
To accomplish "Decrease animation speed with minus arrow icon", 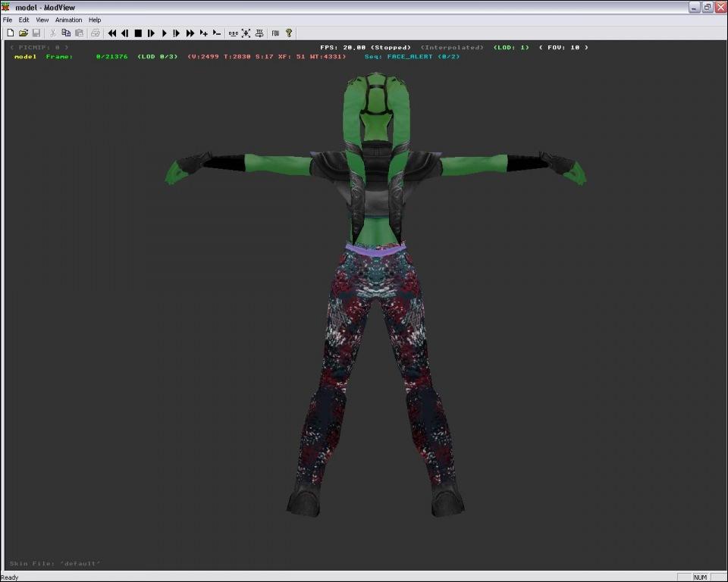I will (216, 33).
